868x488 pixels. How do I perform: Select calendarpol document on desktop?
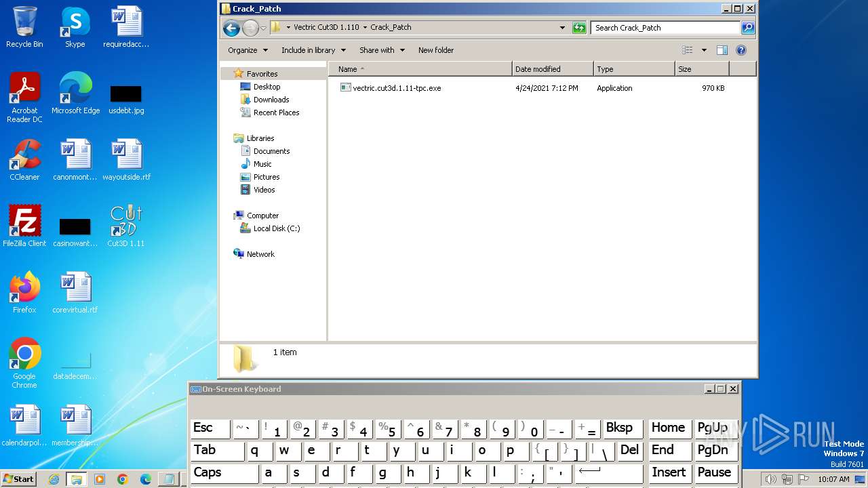pos(24,426)
